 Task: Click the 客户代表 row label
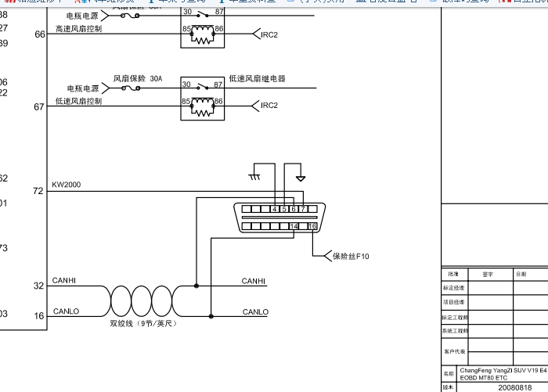(x=454, y=351)
